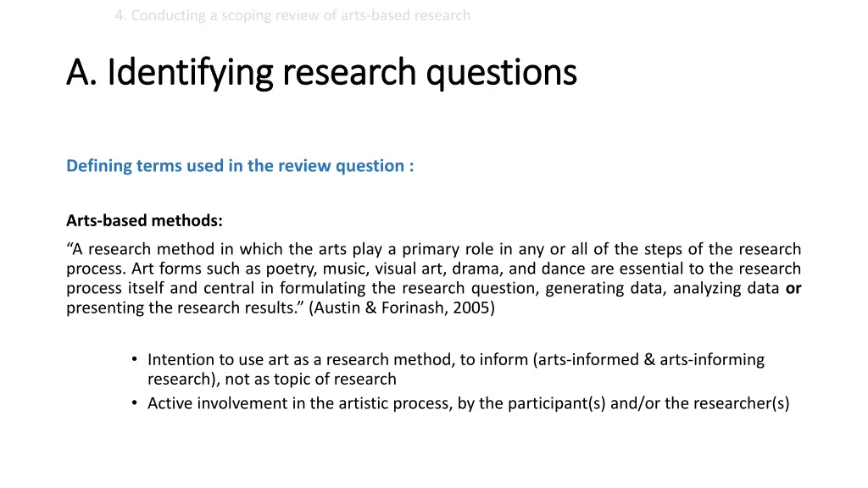Screen dimensions: 868x488
Task: Click the bold 'Arts-based methods:' label
Action: (x=144, y=220)
